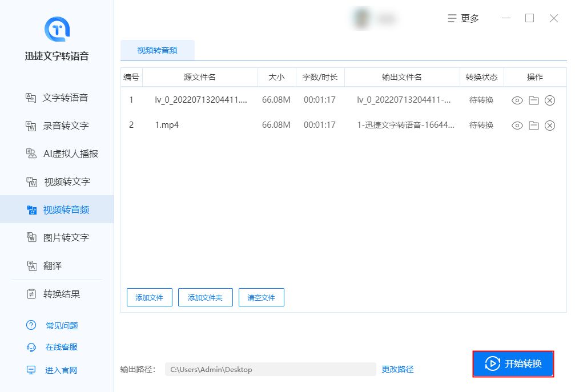This screenshot has height=392, width=575.
Task: Click the 大小 column header
Action: click(276, 77)
